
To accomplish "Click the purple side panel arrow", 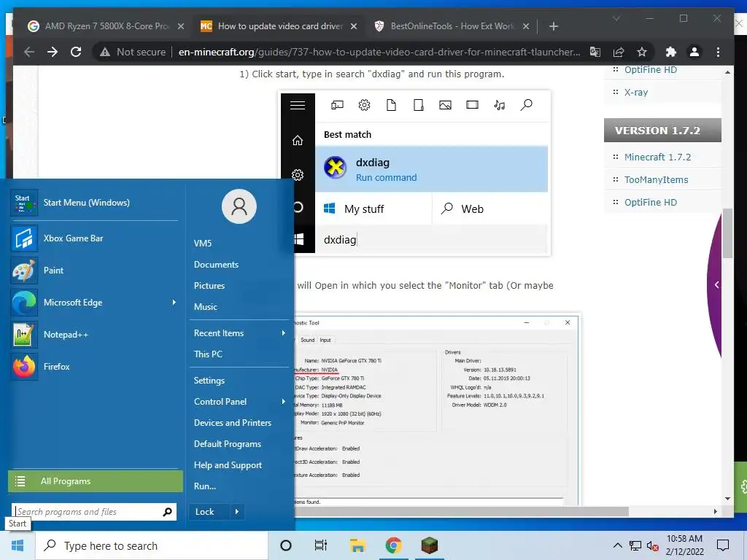I will 716,285.
